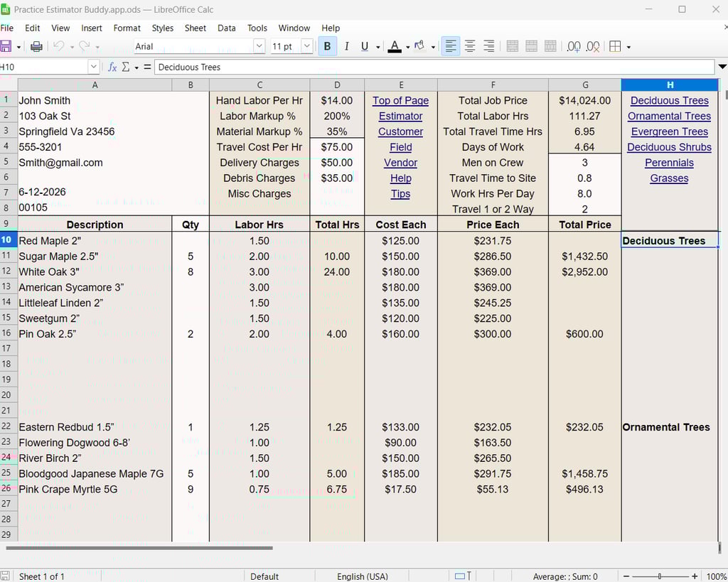Open the Data menu
This screenshot has width=728, height=582.
[226, 28]
